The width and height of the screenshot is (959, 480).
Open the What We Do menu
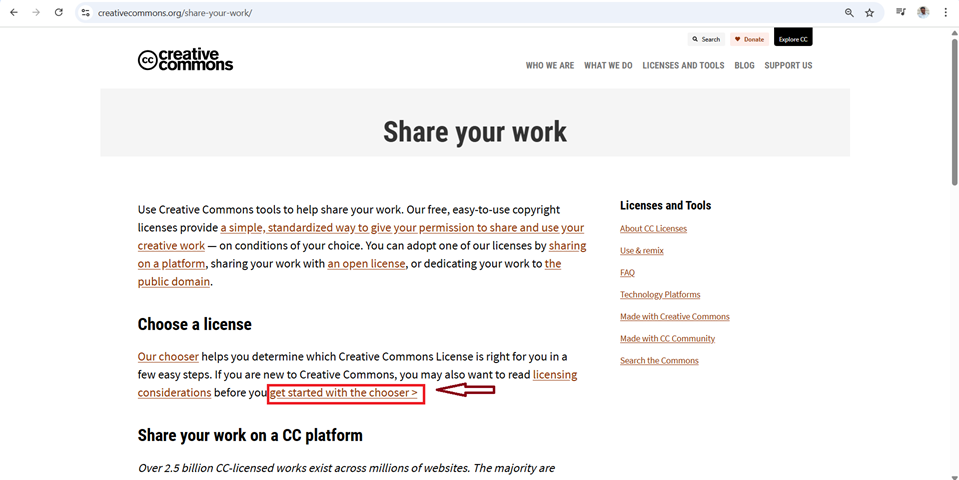point(608,65)
